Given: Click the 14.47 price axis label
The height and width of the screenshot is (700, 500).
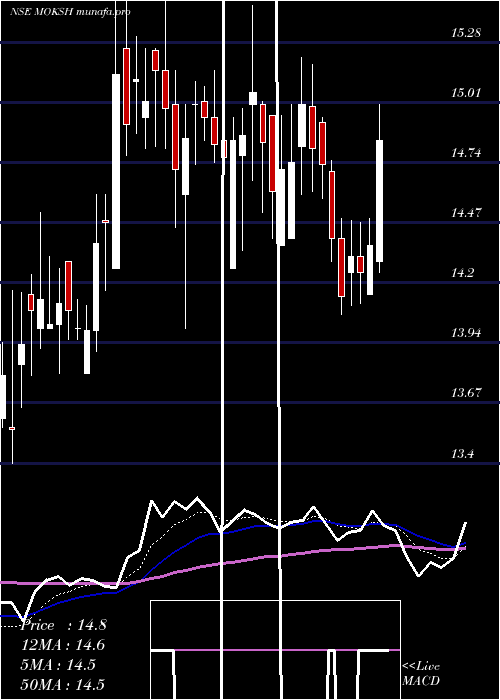Looking at the screenshot, I should [466, 213].
